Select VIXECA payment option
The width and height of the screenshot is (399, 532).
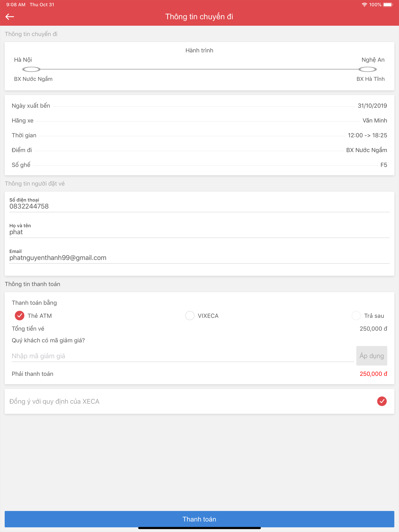tap(190, 315)
